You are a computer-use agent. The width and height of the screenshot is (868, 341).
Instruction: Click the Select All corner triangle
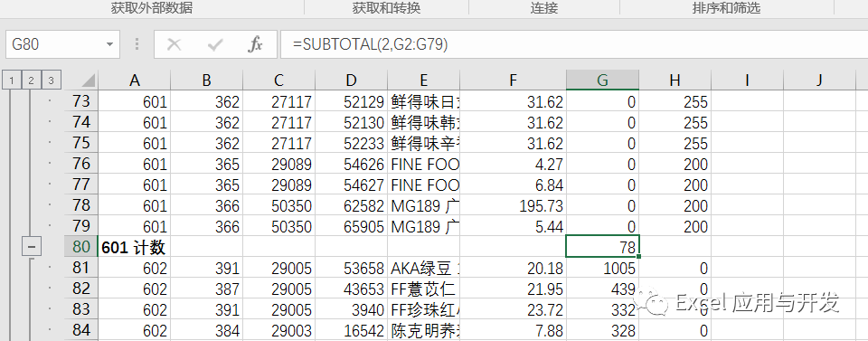point(87,81)
